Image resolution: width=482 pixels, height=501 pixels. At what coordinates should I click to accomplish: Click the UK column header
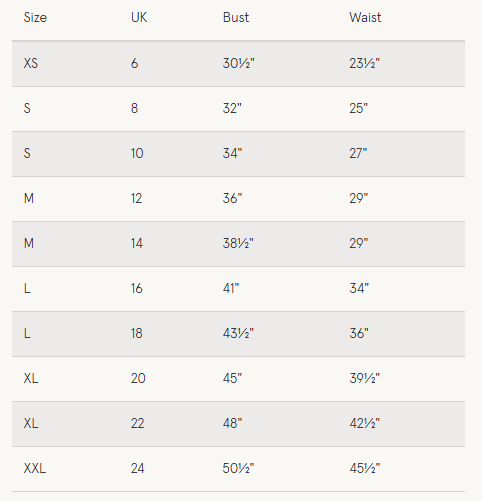139,18
